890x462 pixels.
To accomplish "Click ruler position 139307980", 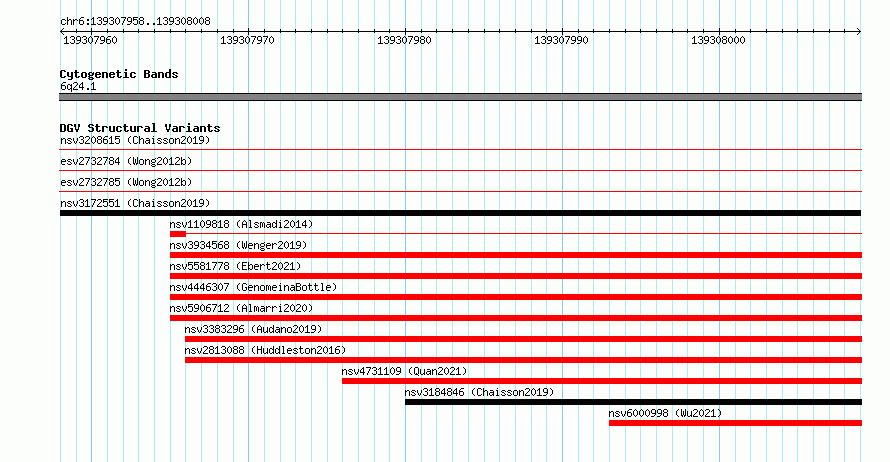I will pyautogui.click(x=404, y=40).
